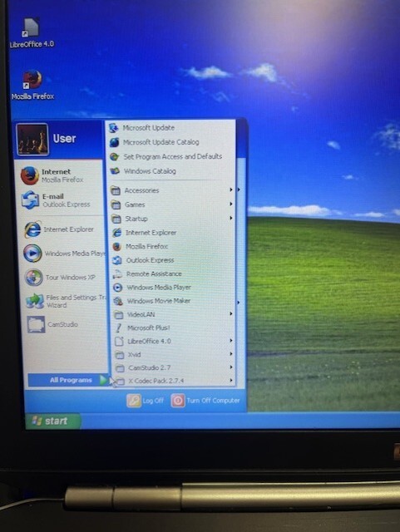The width and height of the screenshot is (400, 532).
Task: Click the Startup folder icon
Action: pyautogui.click(x=116, y=219)
